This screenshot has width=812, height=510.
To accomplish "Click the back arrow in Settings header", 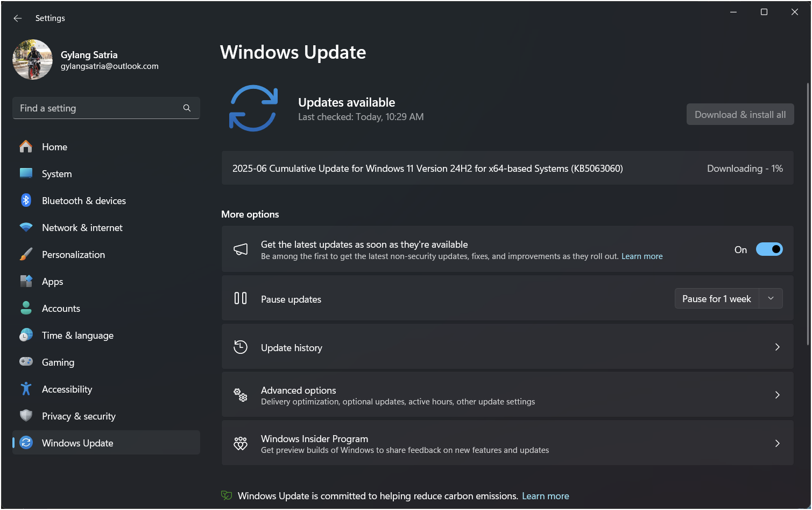I will click(18, 18).
